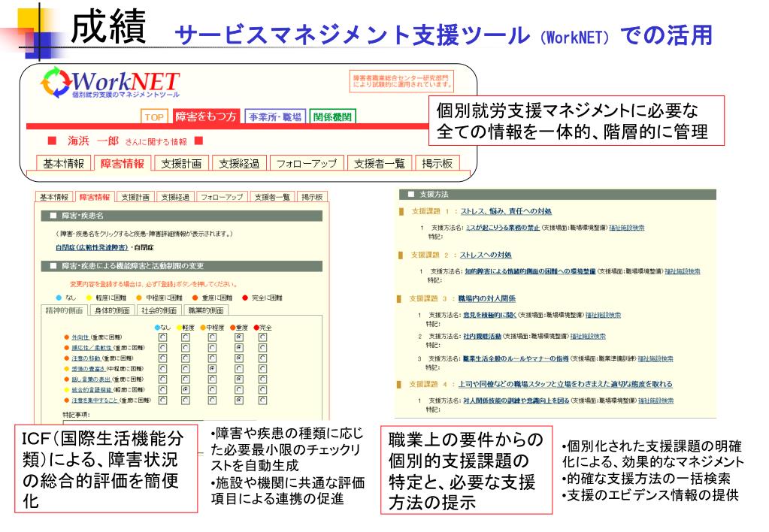Open the 社内親睦活動 method link
769x532 pixels.
[x=482, y=337]
